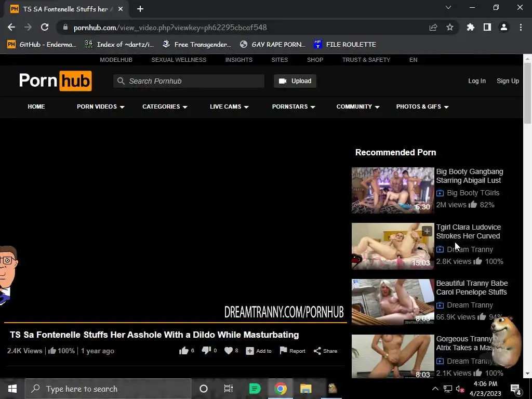Go to the HOME navigation tab
The height and width of the screenshot is (399, 532).
[36, 107]
